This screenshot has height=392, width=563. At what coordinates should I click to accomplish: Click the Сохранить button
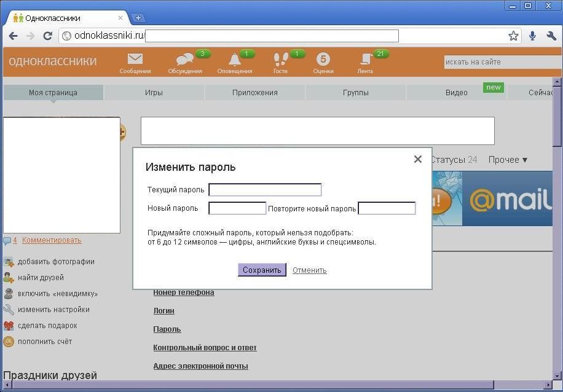click(x=262, y=270)
